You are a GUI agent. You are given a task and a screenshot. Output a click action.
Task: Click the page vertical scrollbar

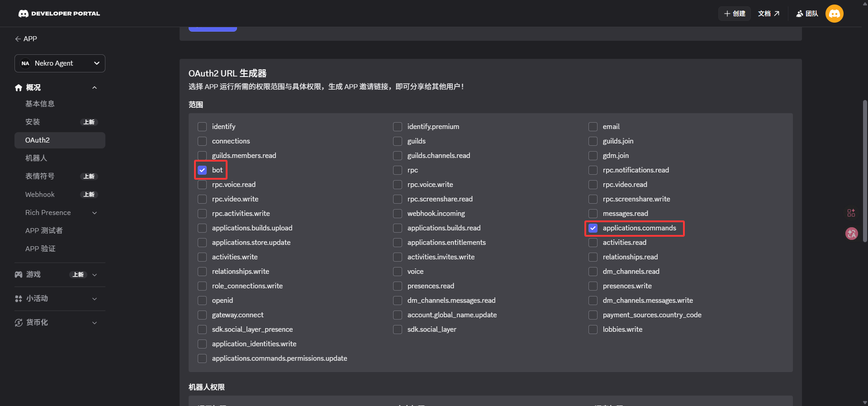864,172
